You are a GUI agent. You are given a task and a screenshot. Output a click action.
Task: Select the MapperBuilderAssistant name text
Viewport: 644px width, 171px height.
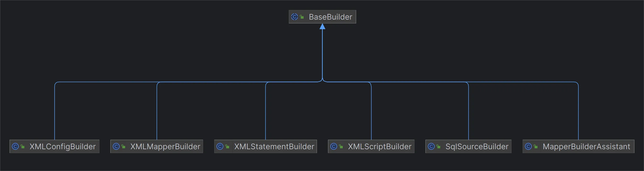(x=586, y=146)
